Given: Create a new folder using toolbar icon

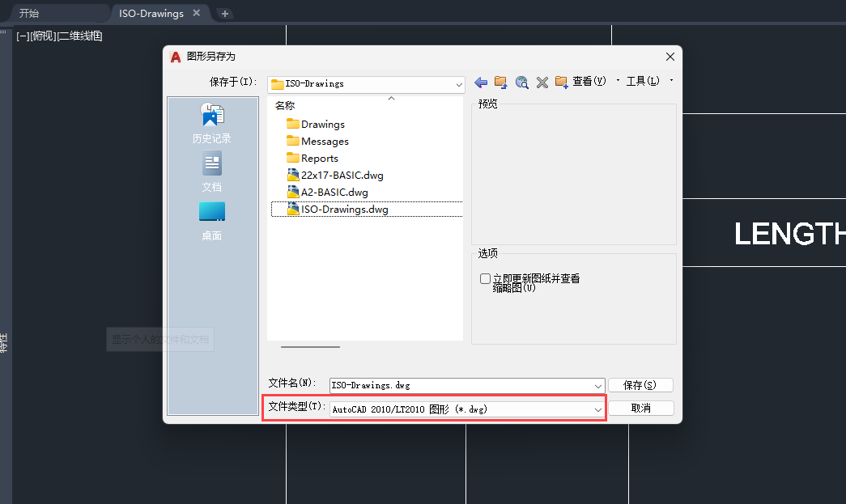Looking at the screenshot, I should [x=562, y=82].
